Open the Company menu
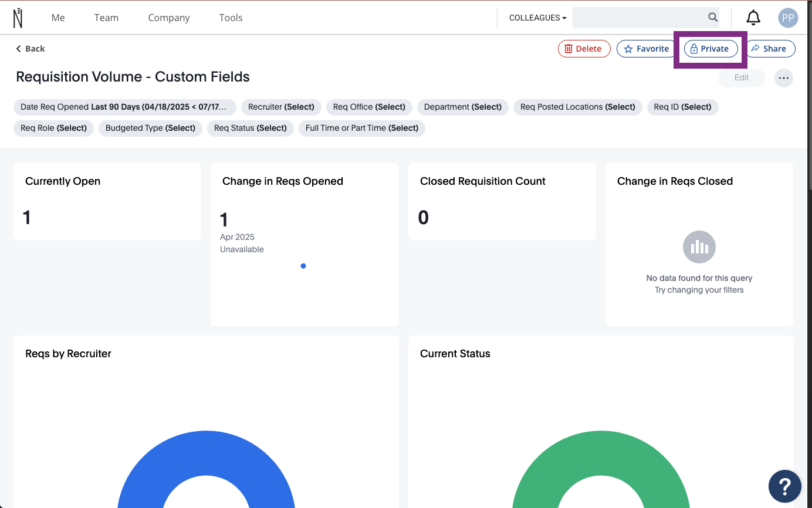Screen dimensions: 812x508 169,18
